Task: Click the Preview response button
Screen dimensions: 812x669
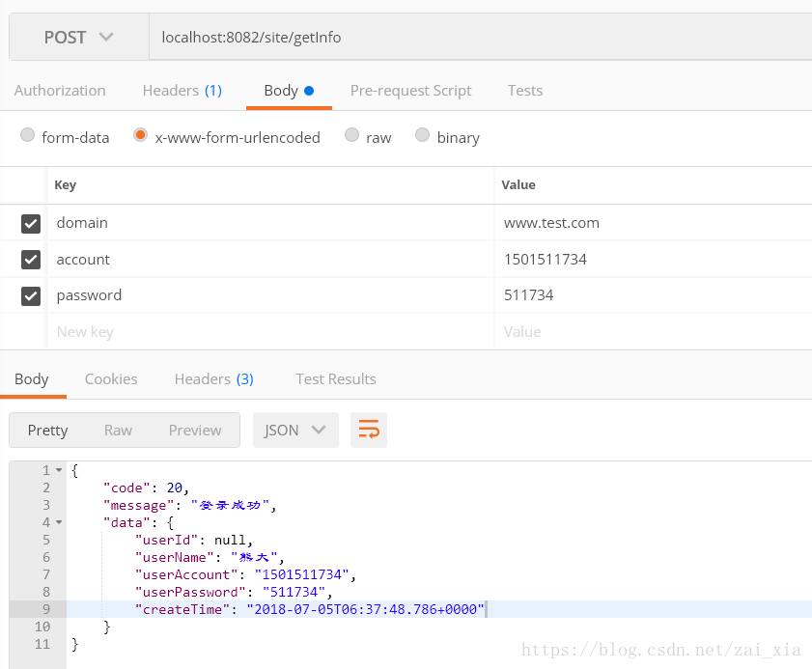Action: coord(195,430)
